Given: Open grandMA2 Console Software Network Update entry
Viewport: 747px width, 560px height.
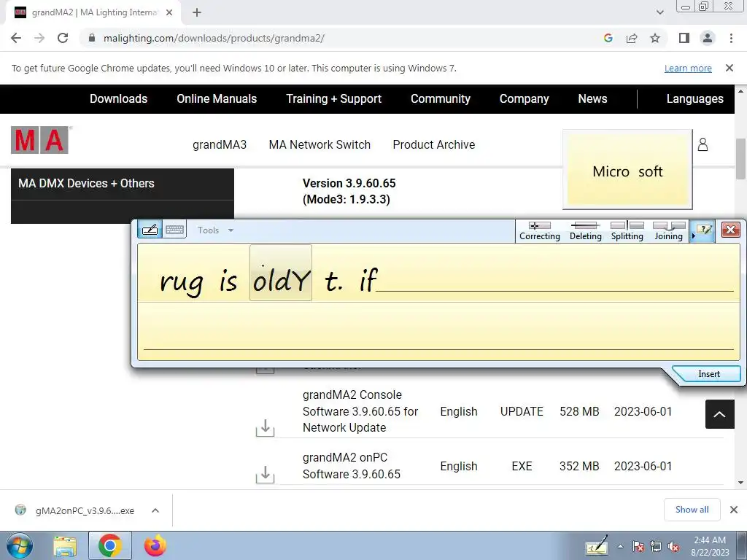Looking at the screenshot, I should (360, 411).
